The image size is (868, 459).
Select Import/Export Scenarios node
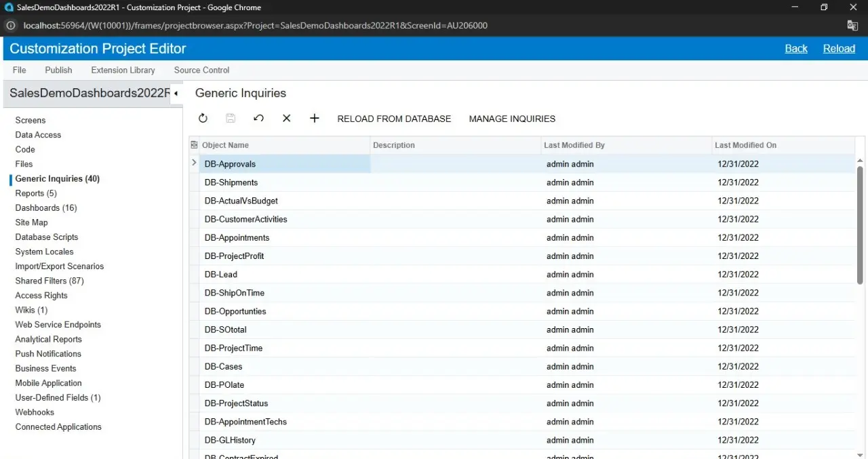tap(60, 266)
